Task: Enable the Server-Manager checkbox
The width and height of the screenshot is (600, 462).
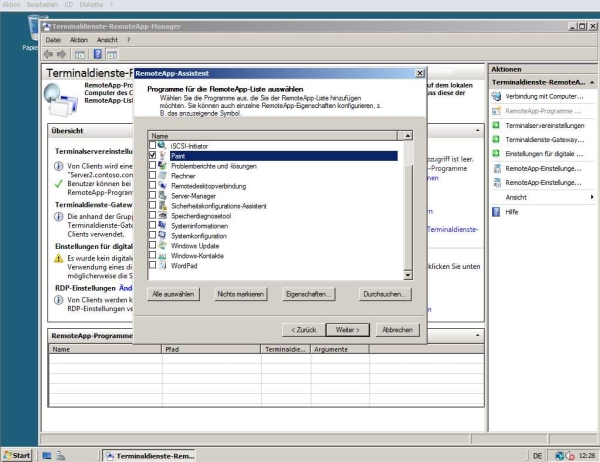Action: coord(152,195)
